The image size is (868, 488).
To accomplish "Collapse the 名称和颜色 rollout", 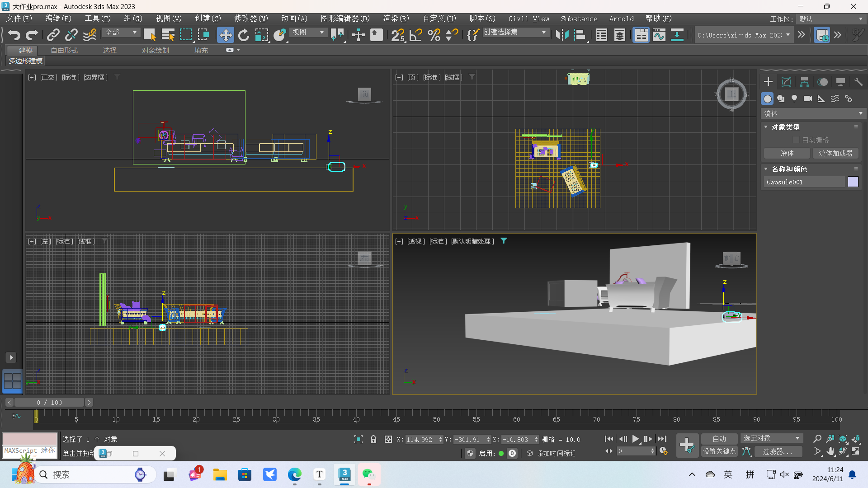I will tap(789, 169).
